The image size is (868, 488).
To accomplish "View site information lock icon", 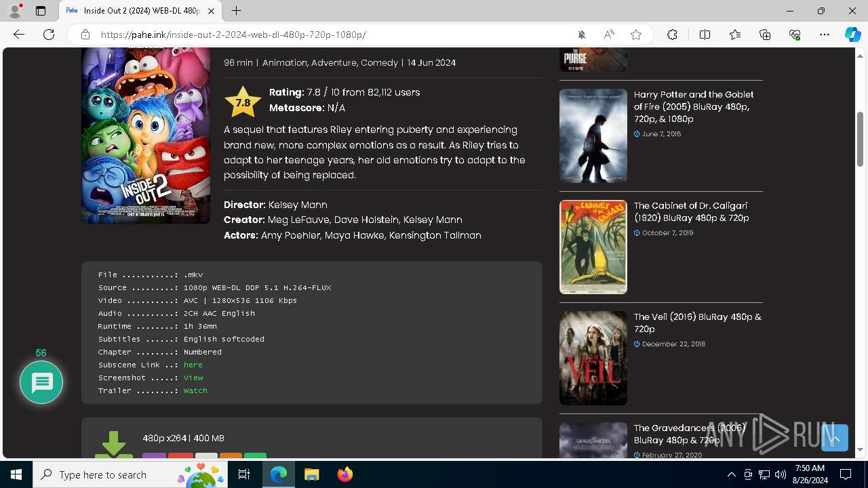I will click(85, 35).
